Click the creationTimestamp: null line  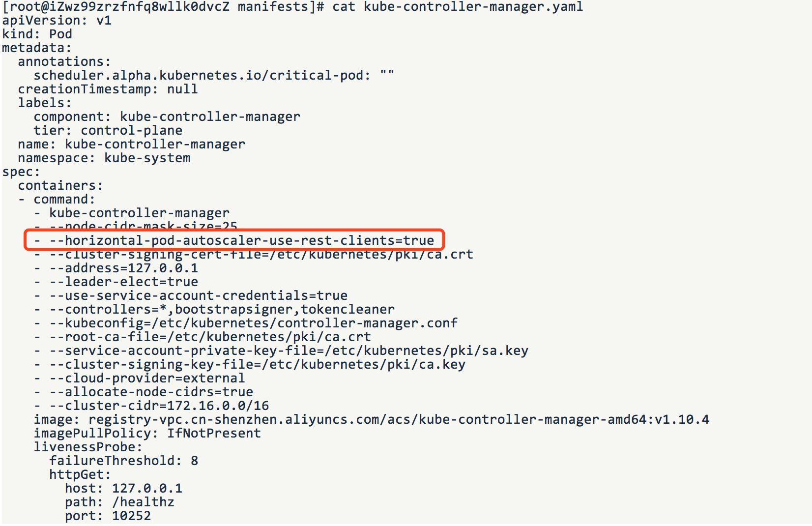click(x=108, y=89)
